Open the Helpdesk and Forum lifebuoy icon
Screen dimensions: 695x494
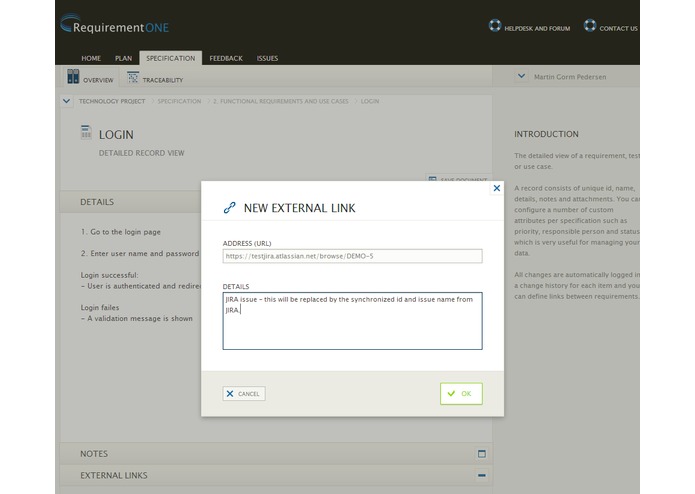[x=495, y=25]
